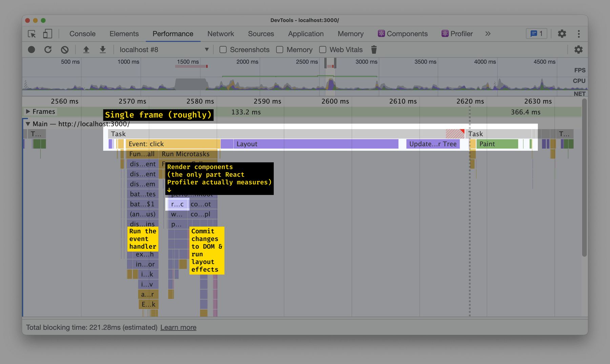Image resolution: width=610 pixels, height=364 pixels.
Task: Select the bat...tes flame entry
Action: tap(142, 194)
